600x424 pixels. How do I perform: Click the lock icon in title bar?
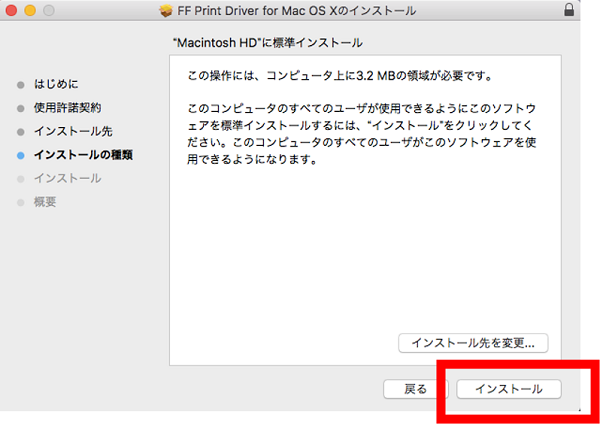[x=570, y=10]
